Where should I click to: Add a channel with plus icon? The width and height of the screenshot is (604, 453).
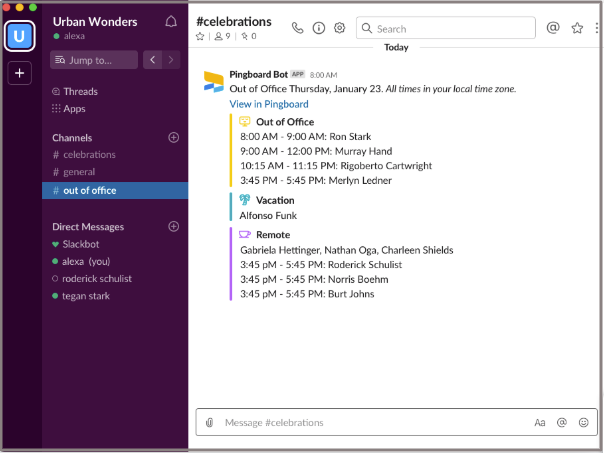click(x=173, y=137)
